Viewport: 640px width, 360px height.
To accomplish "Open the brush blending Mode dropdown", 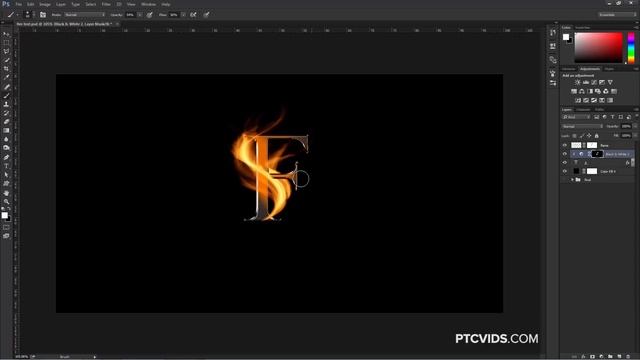I will pos(84,15).
